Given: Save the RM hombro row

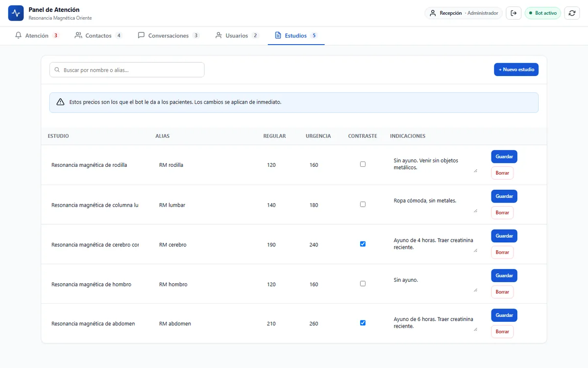Looking at the screenshot, I should (504, 276).
